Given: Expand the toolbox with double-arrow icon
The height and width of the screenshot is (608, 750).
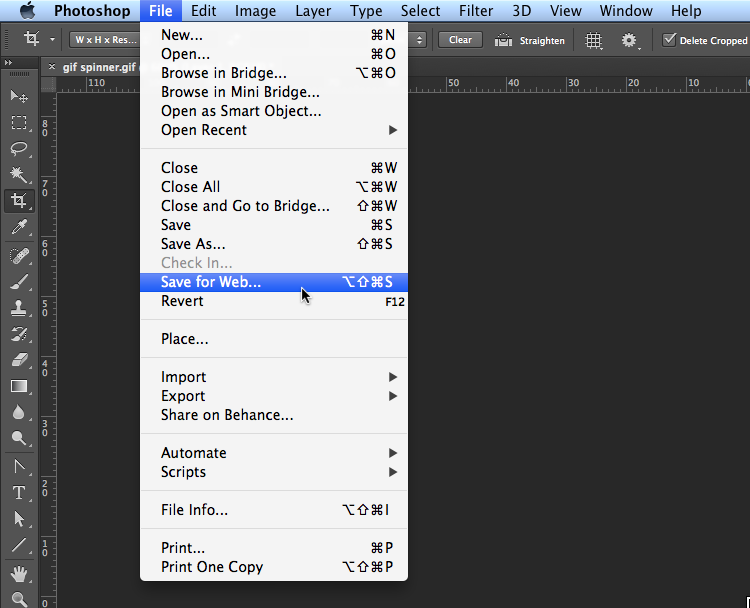Looking at the screenshot, I should tap(8, 62).
